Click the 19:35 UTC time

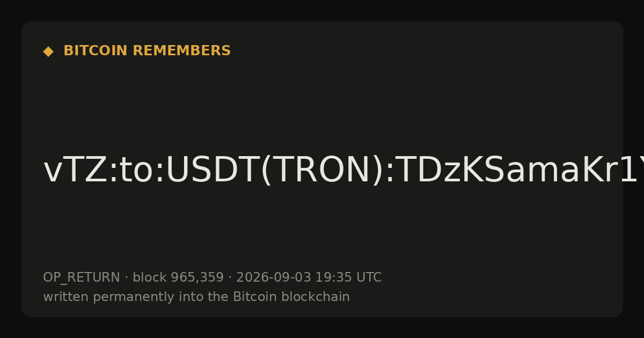(x=348, y=277)
